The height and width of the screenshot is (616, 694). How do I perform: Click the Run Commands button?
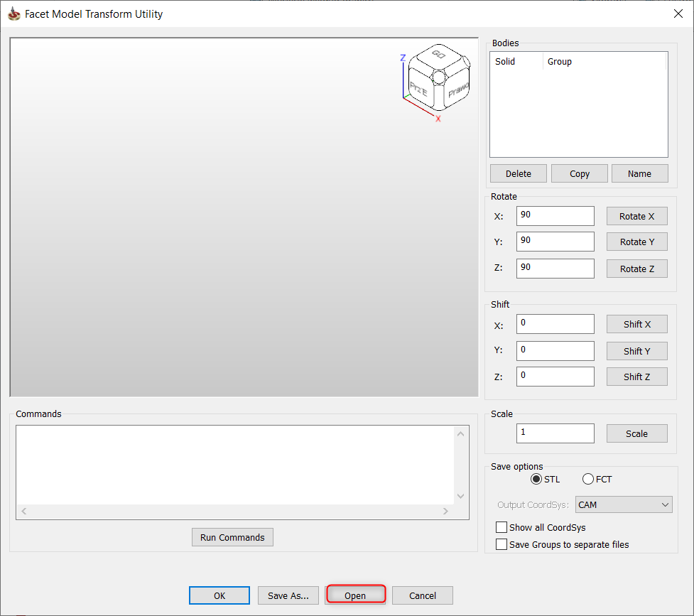232,538
